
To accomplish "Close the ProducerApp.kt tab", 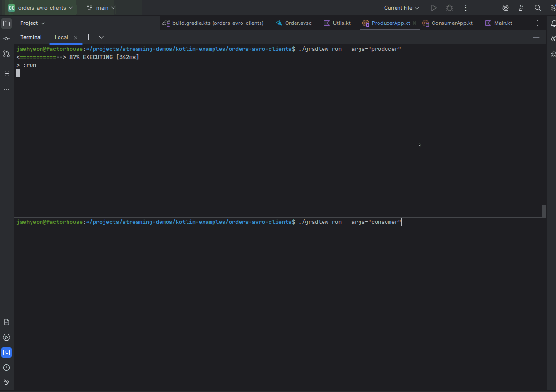I will (415, 23).
